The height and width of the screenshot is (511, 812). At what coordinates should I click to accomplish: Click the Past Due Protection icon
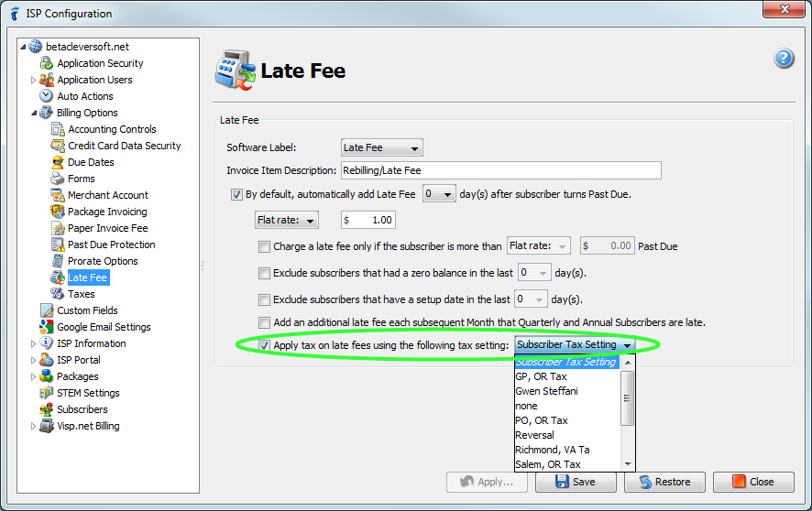(58, 245)
